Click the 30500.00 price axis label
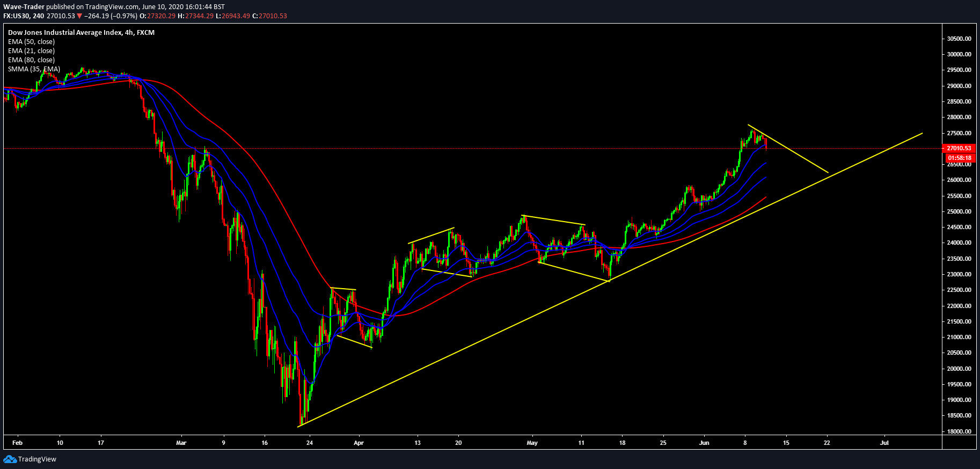Viewport: 980px width, 469px height. (x=959, y=39)
